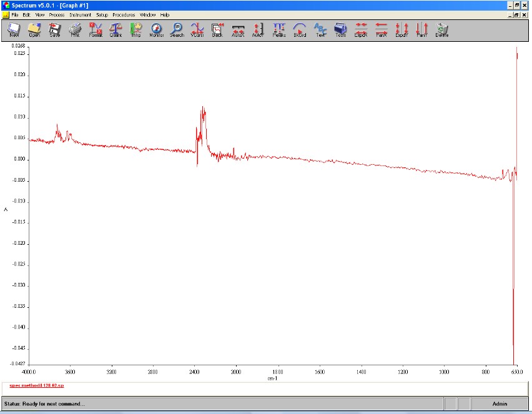Activate the VCursor tool
Viewport: 532px width, 414px height.
(x=197, y=30)
